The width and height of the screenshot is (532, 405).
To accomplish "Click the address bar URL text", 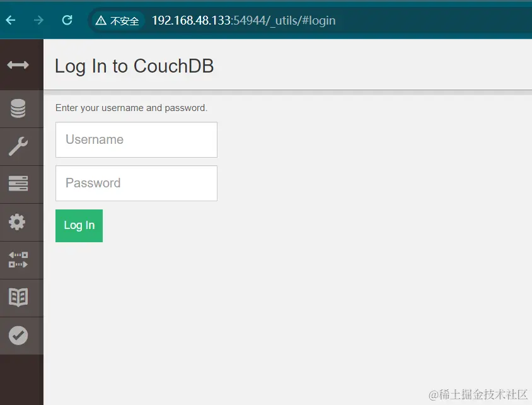I will point(243,21).
